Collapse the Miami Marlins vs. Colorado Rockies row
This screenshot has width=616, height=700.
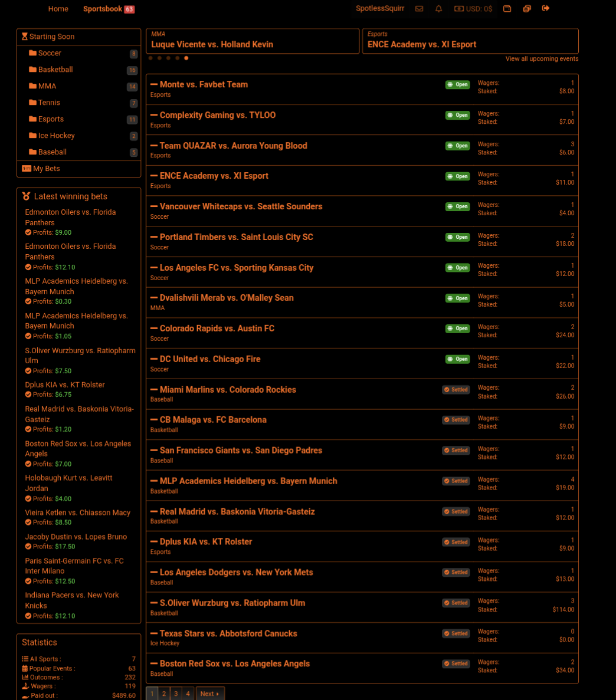(154, 390)
